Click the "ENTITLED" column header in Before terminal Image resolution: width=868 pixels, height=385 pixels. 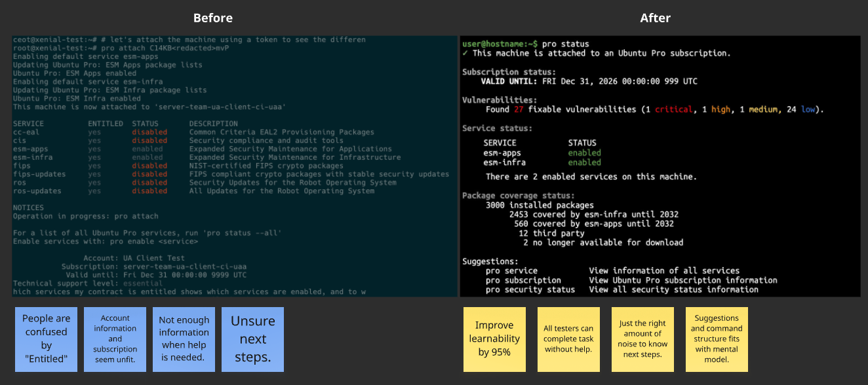tap(106, 124)
